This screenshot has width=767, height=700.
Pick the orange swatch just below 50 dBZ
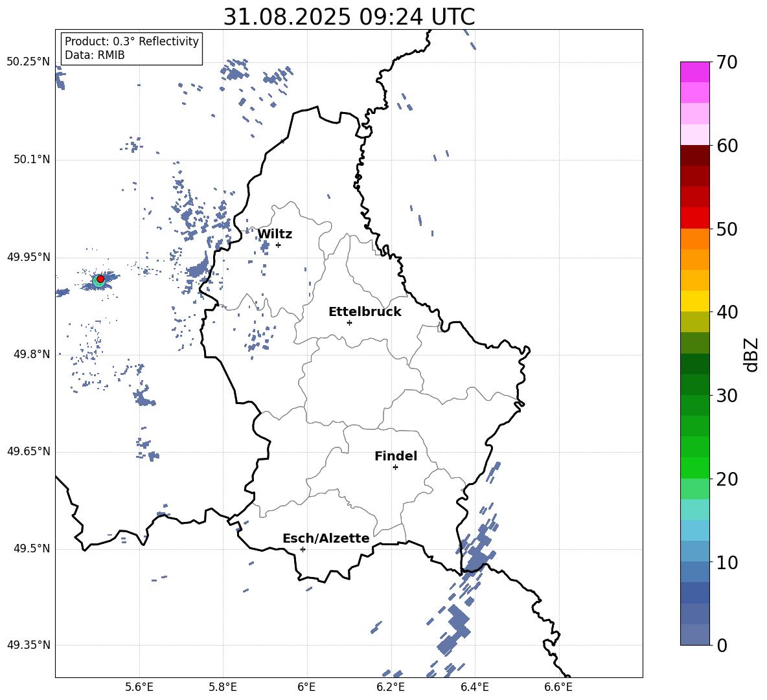[x=694, y=239]
